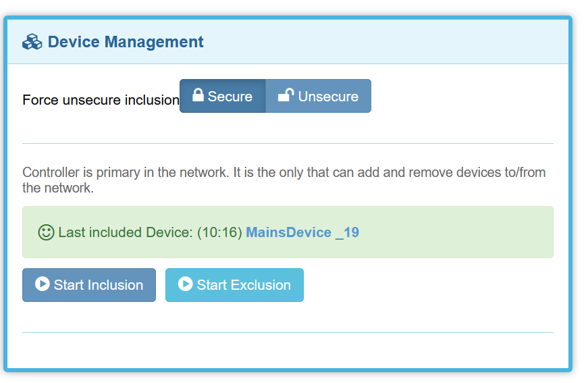Click the divider line below Start Inclusion

click(x=288, y=332)
